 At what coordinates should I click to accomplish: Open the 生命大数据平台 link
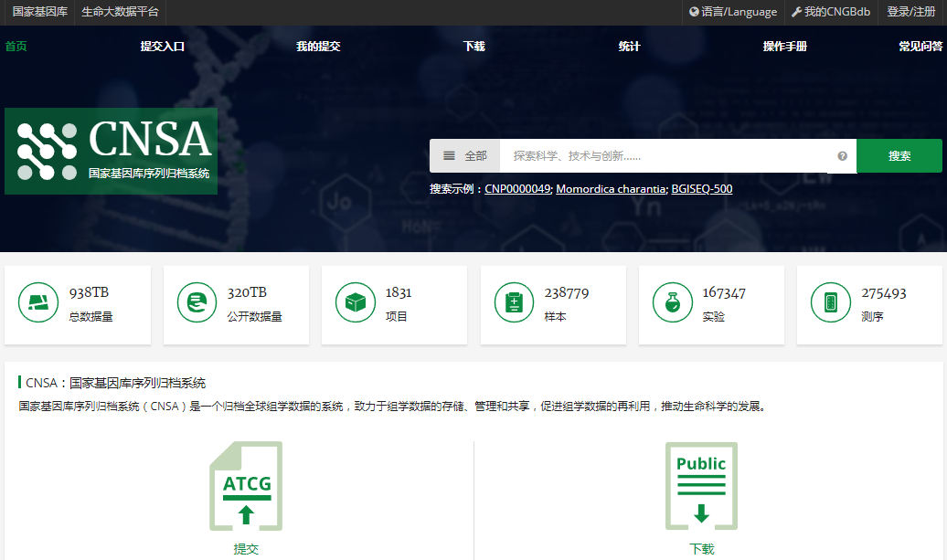pos(120,12)
